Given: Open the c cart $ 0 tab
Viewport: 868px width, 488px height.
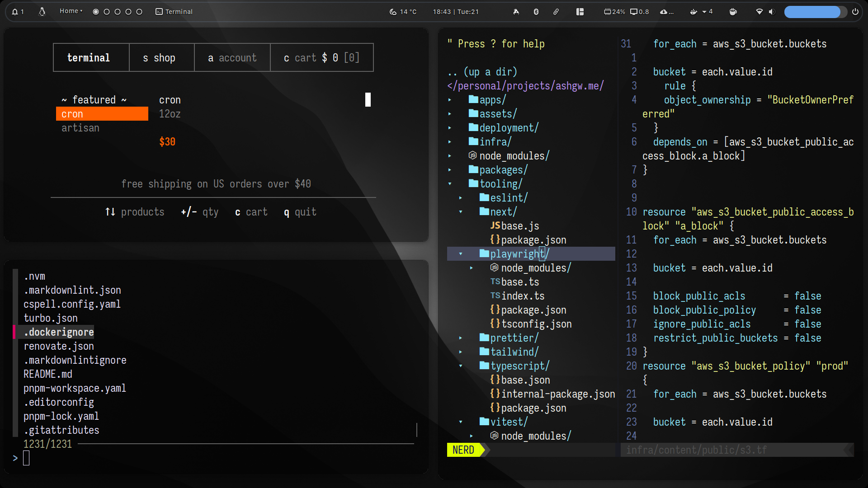Looking at the screenshot, I should (x=322, y=57).
